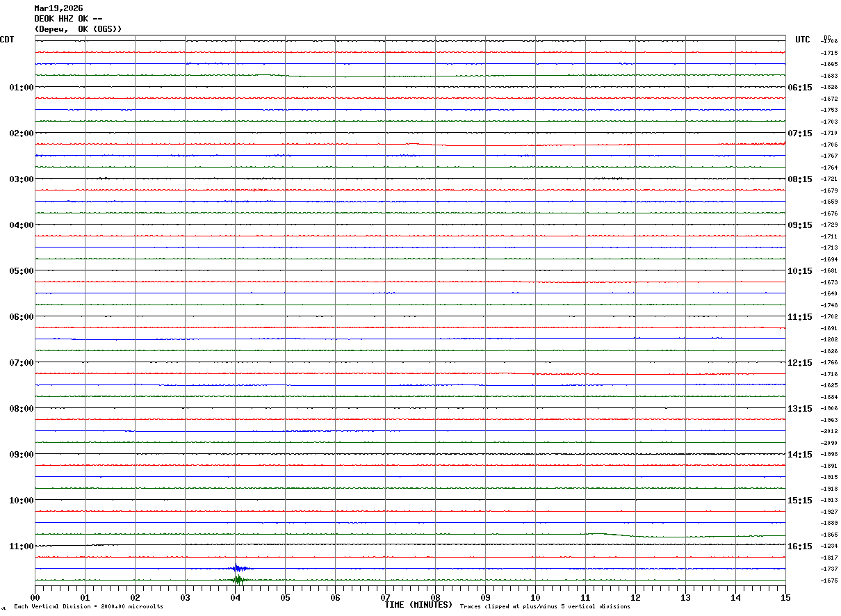The height and width of the screenshot is (616, 841).
Task: Click the 16:15 UTC time label
Action: tap(799, 546)
